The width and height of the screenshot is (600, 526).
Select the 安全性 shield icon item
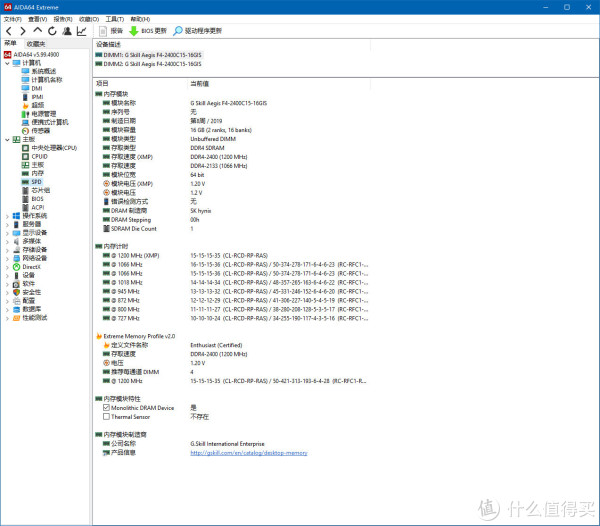pos(27,292)
